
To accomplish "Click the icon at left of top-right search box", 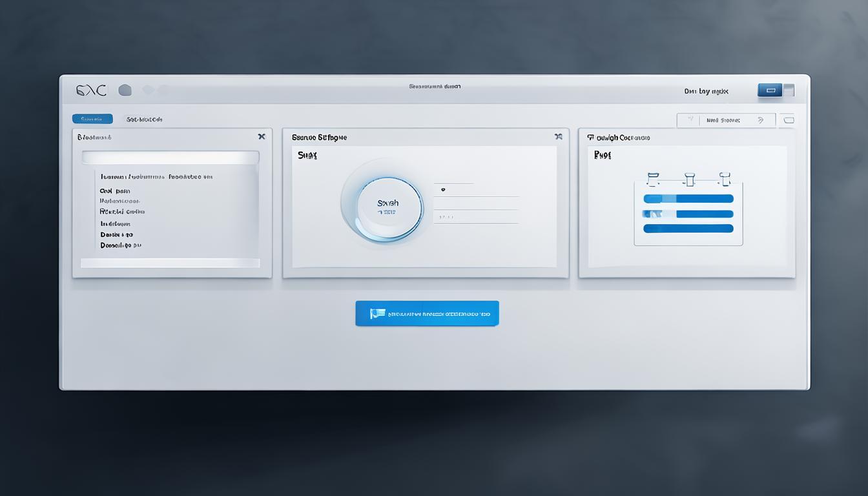I will tap(690, 120).
